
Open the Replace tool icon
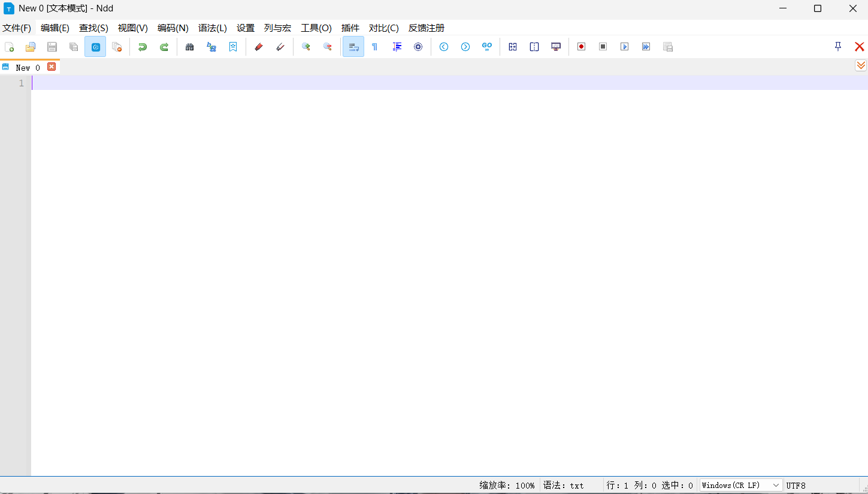point(211,46)
